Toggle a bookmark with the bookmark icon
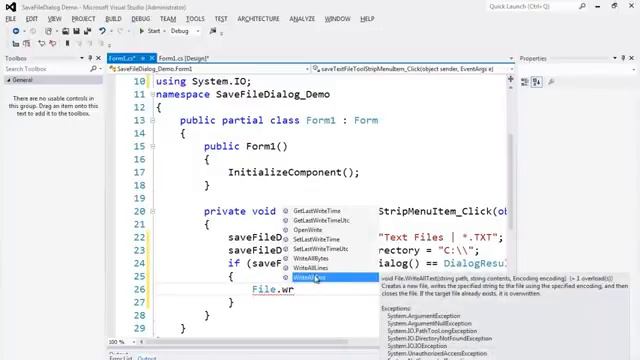 click(67, 43)
